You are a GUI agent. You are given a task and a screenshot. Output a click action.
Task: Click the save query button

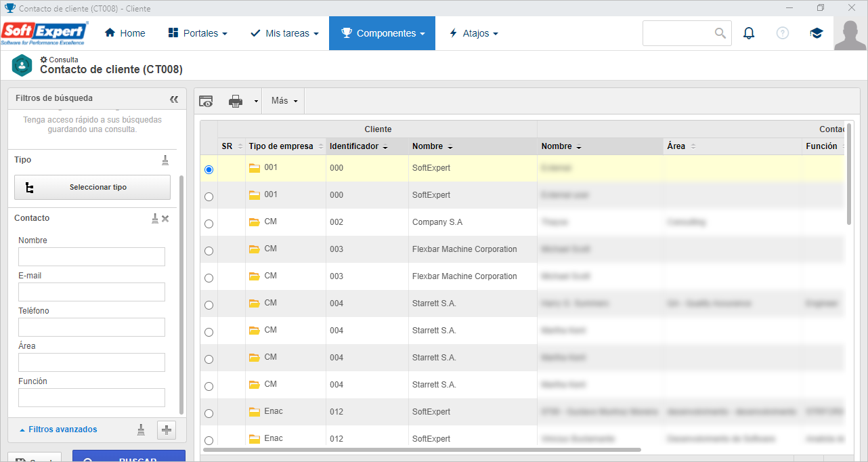click(35, 457)
